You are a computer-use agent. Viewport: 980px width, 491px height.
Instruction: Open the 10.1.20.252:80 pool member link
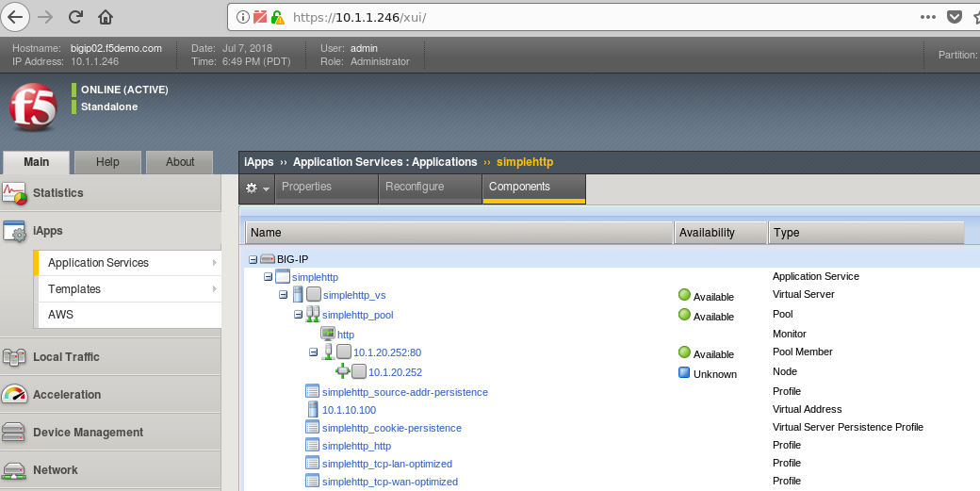click(387, 353)
